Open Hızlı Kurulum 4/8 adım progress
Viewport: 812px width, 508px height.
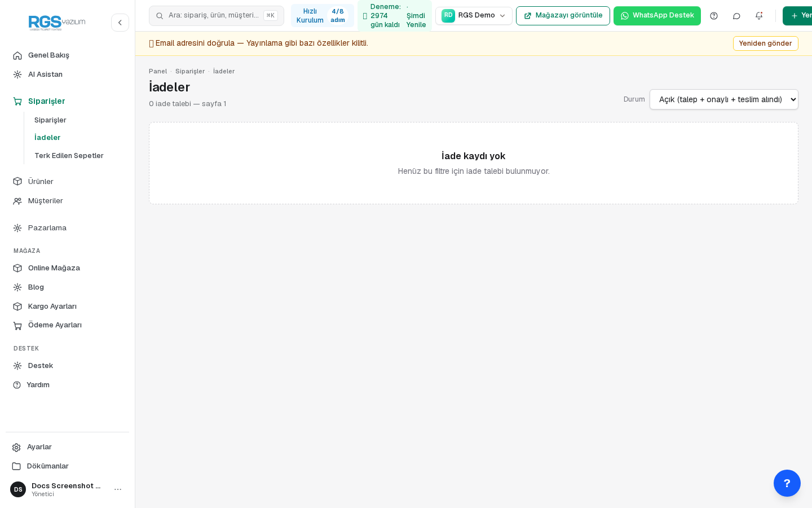coord(323,16)
